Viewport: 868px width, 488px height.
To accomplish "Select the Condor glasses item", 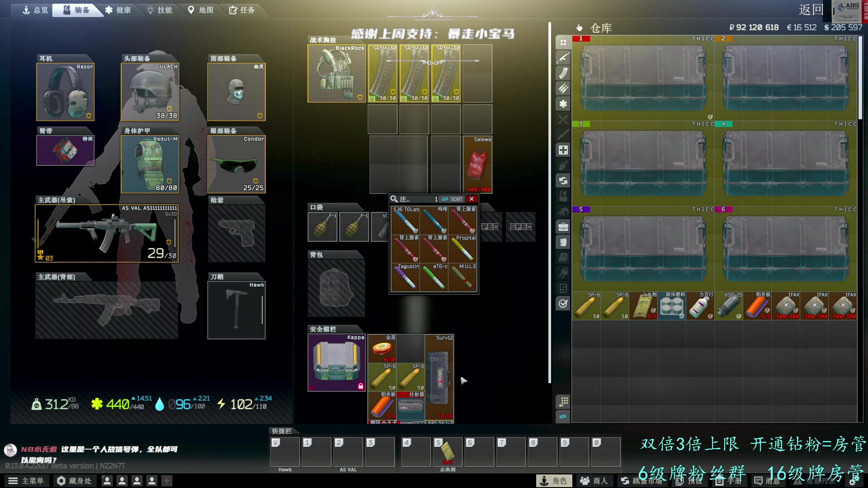I will [x=236, y=164].
